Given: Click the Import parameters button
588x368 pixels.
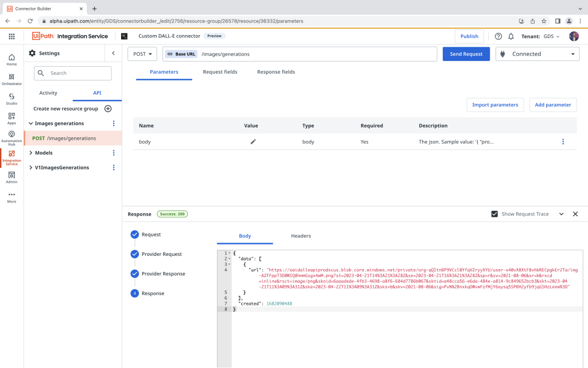Looking at the screenshot, I should click(x=495, y=105).
